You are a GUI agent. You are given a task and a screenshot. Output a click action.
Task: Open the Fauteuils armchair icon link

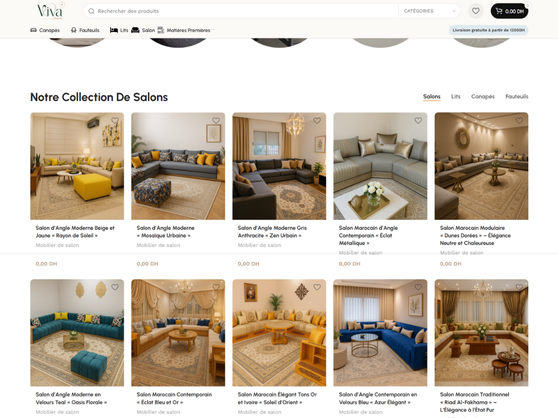pos(74,30)
